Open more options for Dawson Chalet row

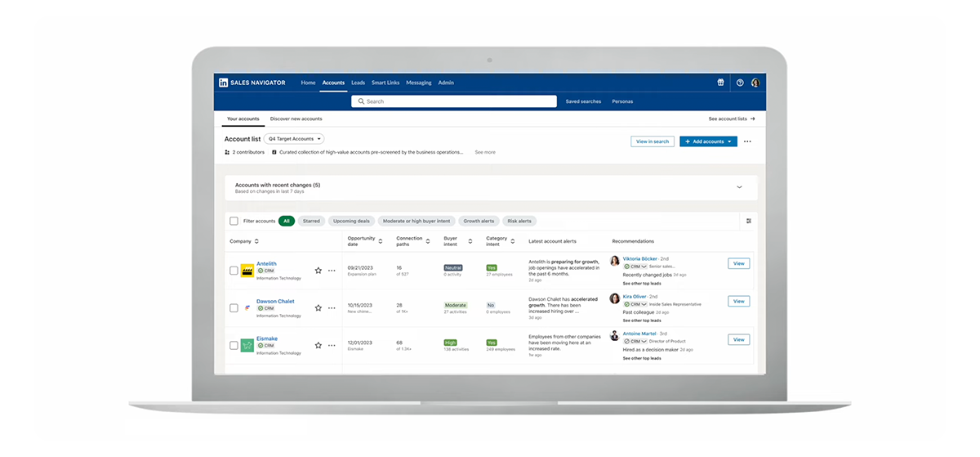[332, 308]
